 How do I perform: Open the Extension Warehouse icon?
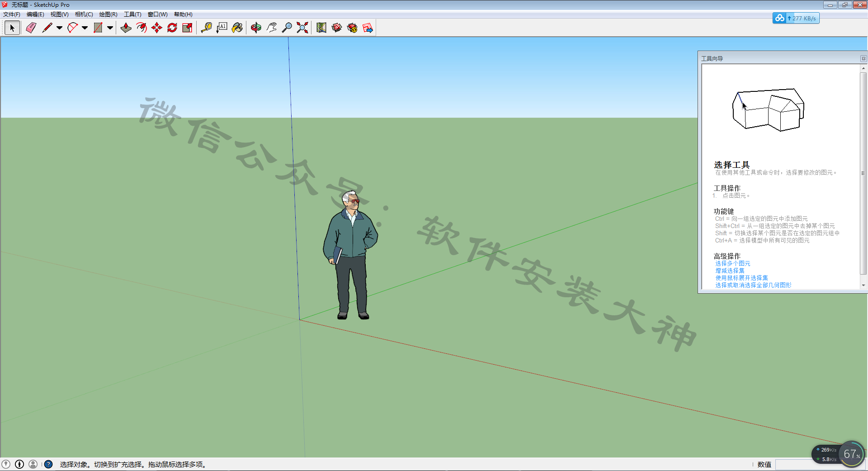pos(352,28)
